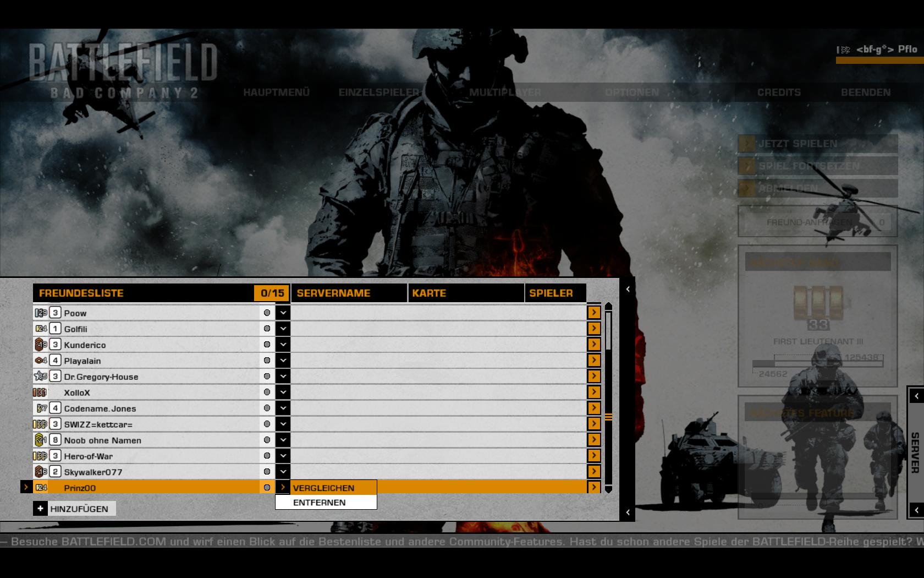Click Golfili's online status dot
924x578 pixels.
pyautogui.click(x=267, y=329)
